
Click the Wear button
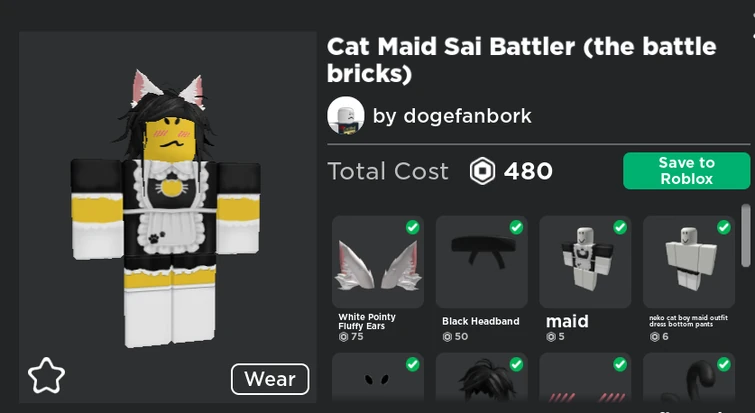pos(270,379)
